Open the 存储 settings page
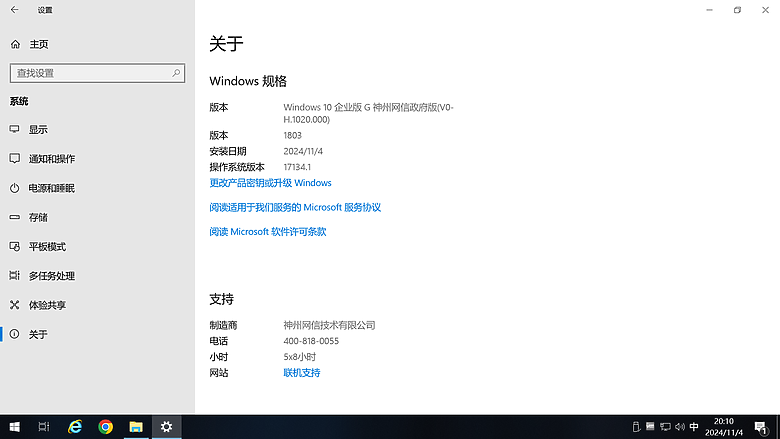 (98, 217)
